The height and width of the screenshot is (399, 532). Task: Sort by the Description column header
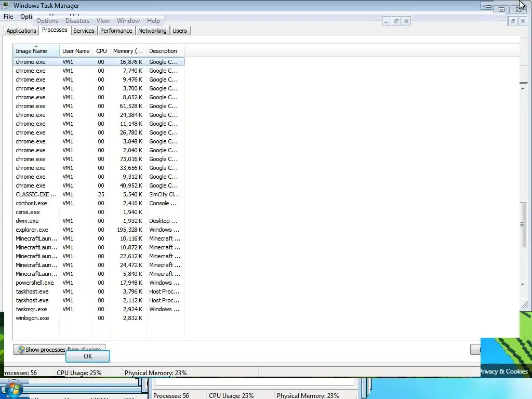(165, 51)
